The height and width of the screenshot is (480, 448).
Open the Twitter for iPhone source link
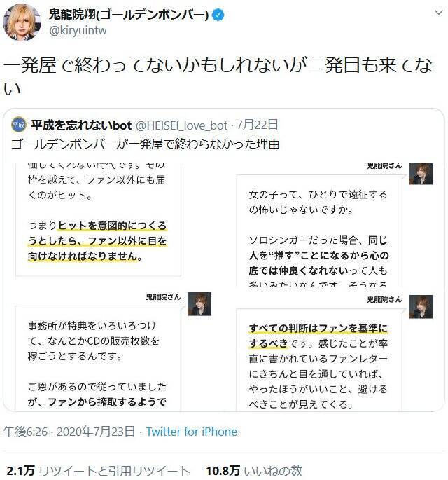191,432
